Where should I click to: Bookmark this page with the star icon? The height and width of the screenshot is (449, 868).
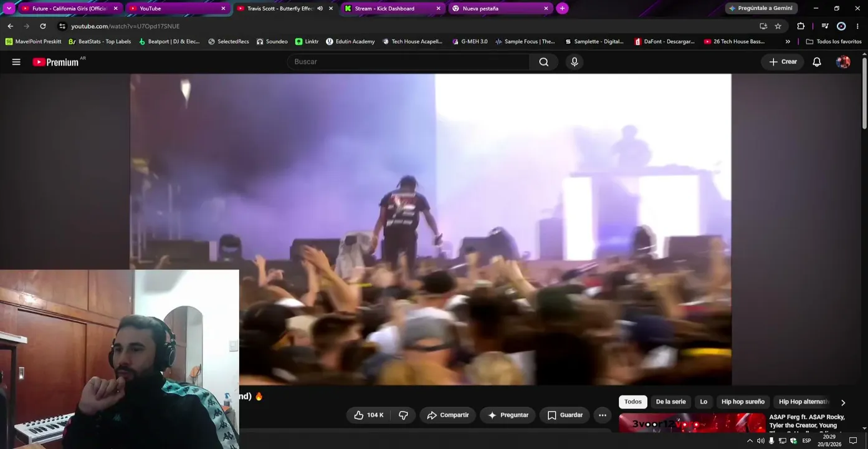pyautogui.click(x=778, y=26)
